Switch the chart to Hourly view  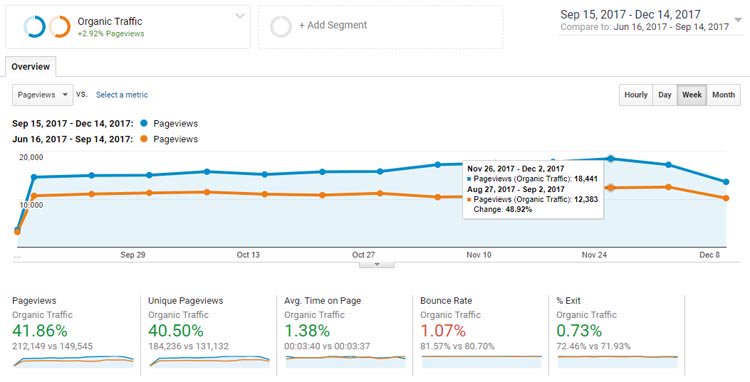tap(636, 95)
